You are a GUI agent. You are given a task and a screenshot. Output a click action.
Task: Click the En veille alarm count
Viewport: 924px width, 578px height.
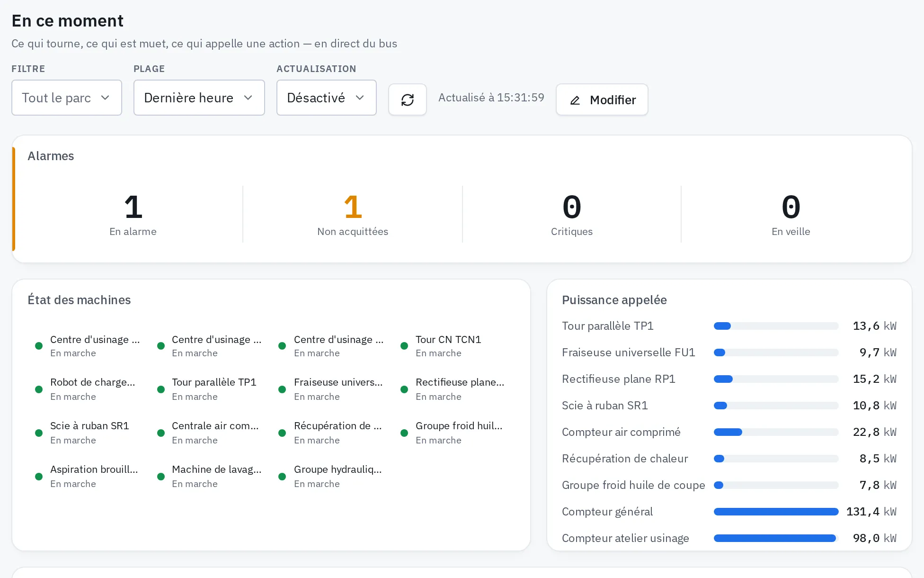coord(791,207)
